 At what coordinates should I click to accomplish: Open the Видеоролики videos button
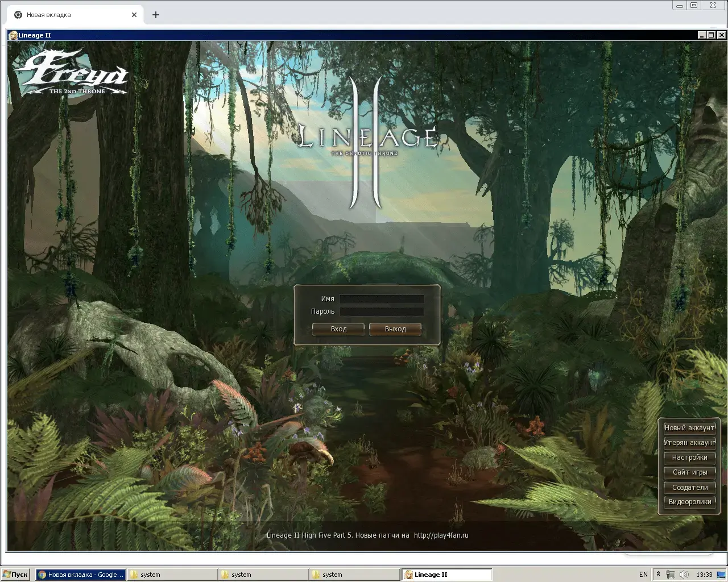[689, 502]
